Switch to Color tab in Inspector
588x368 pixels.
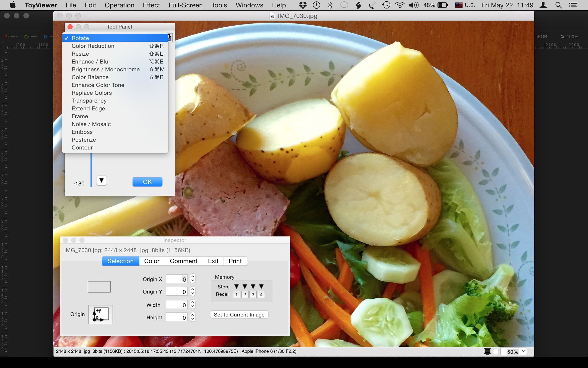tap(151, 261)
